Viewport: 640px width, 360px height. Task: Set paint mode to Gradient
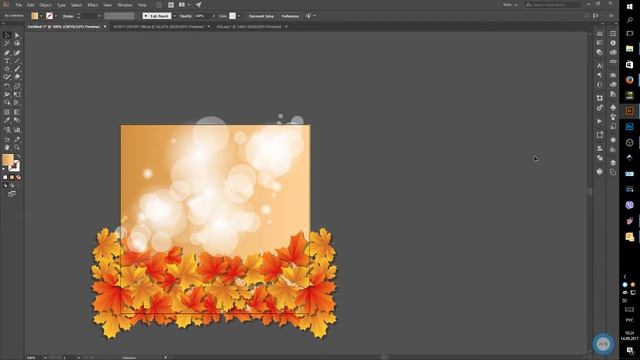point(12,178)
